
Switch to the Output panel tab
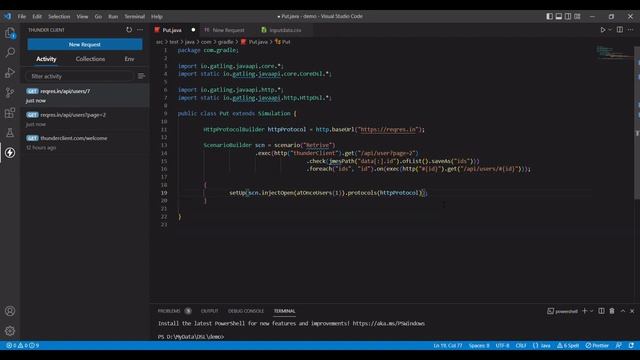click(x=209, y=311)
